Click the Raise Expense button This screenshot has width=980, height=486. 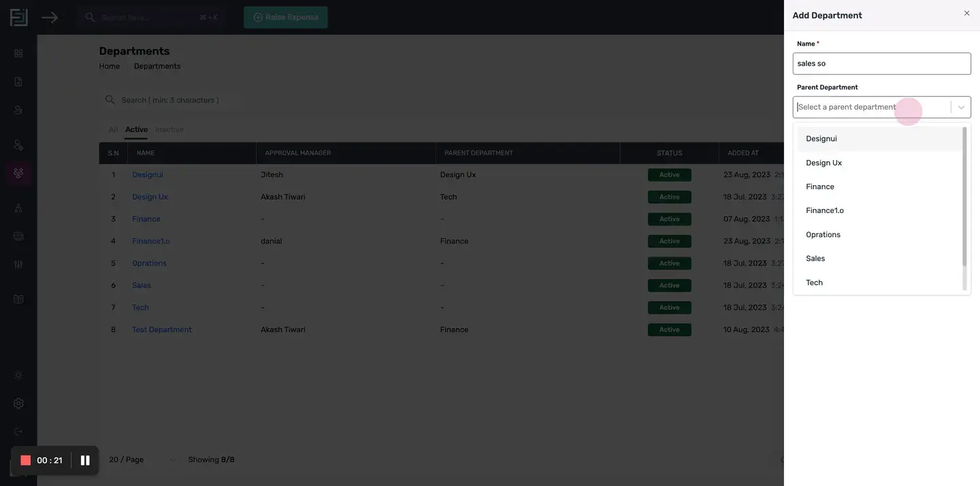tap(286, 18)
